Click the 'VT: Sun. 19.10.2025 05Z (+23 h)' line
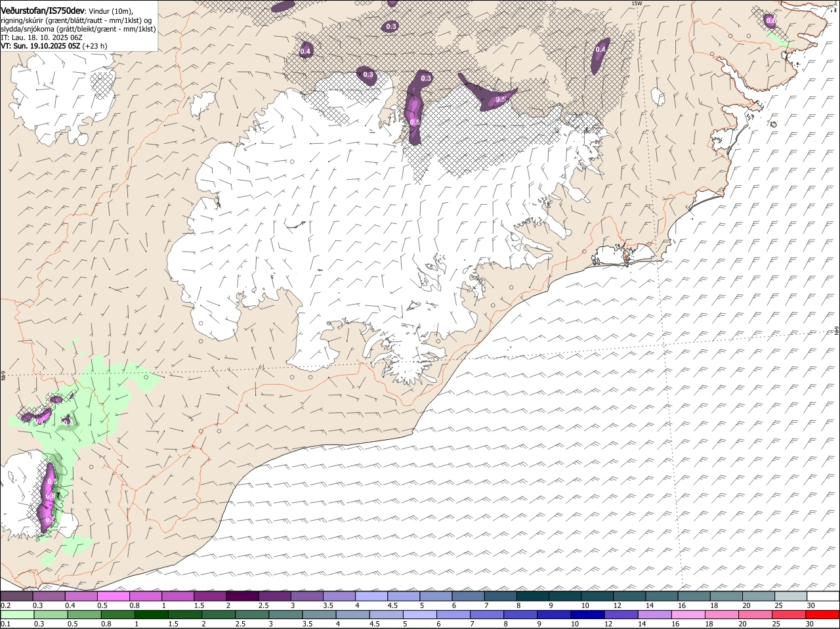Screen dimensions: 840x629 tap(54, 46)
